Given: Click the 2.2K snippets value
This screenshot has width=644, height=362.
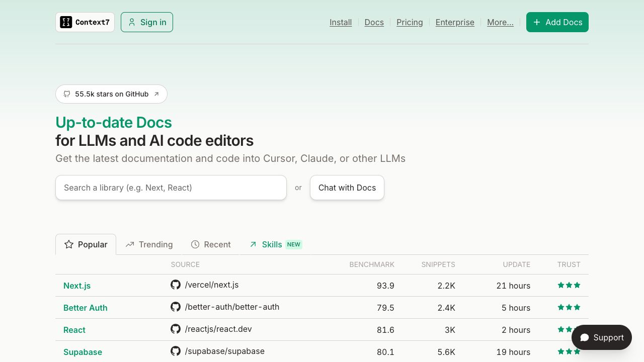Looking at the screenshot, I should click(x=446, y=286).
